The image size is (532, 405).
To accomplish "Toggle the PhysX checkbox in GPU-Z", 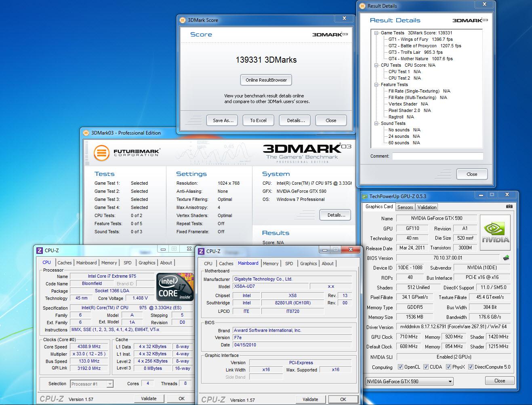I will tap(448, 367).
